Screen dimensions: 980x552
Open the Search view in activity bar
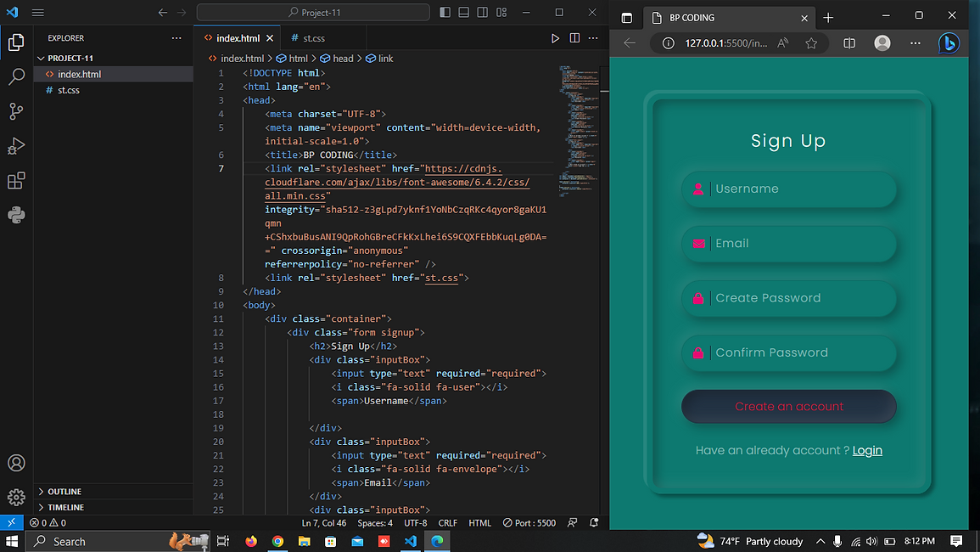click(16, 77)
